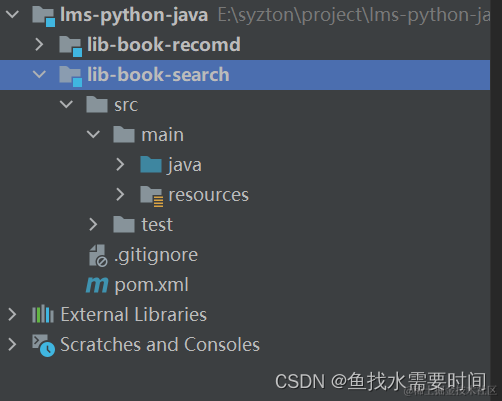Collapse the src folder
502x401 pixels.
click(66, 104)
